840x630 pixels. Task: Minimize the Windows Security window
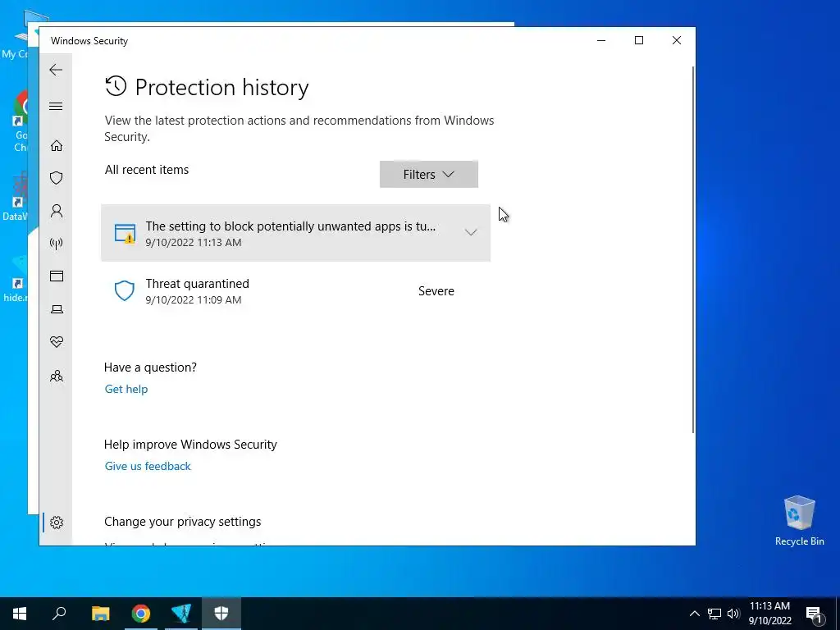coord(601,41)
